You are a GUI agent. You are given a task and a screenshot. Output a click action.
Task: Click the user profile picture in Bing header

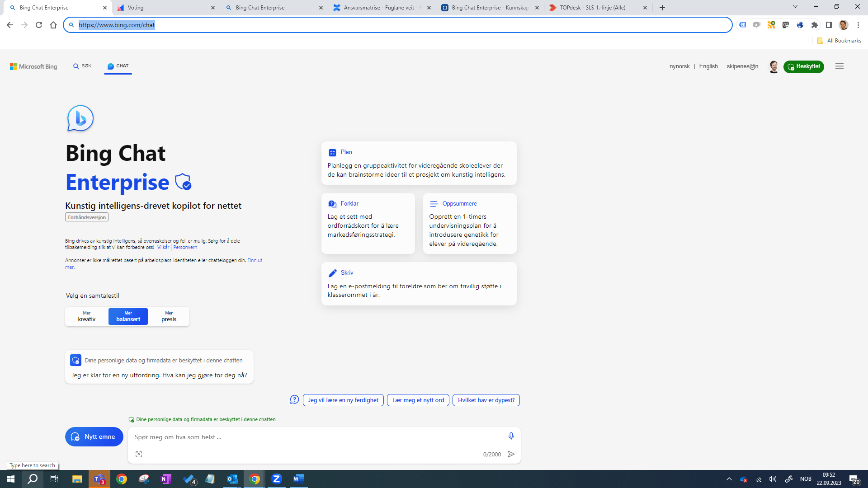pos(774,66)
